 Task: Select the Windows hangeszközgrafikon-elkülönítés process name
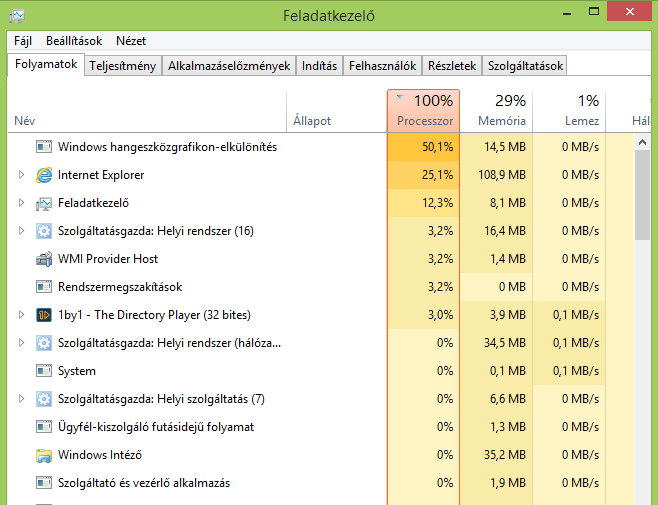pos(167,147)
